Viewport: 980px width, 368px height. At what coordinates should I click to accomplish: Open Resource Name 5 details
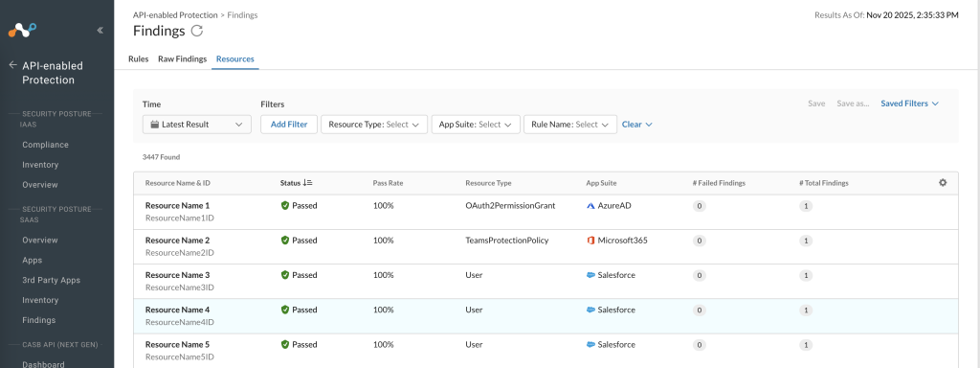point(177,345)
